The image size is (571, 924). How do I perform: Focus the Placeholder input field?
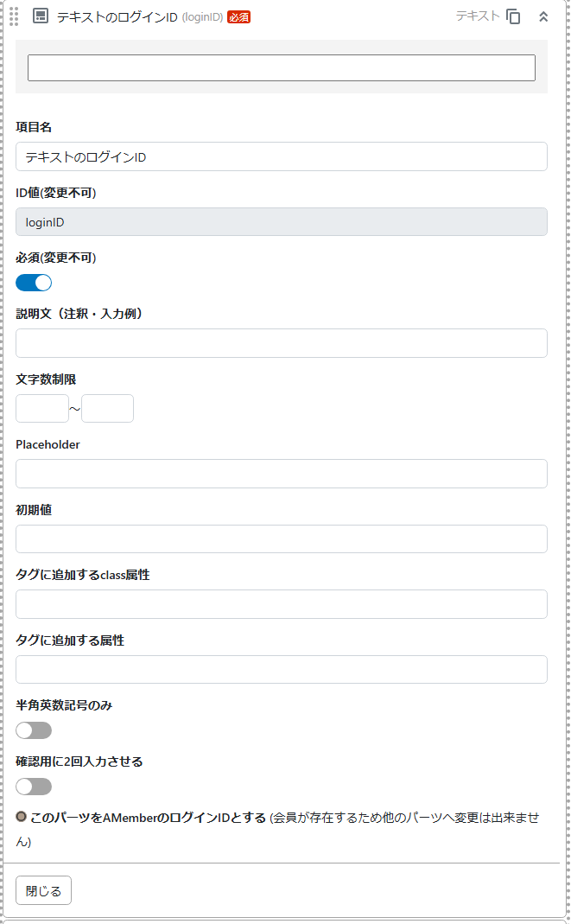click(x=281, y=473)
